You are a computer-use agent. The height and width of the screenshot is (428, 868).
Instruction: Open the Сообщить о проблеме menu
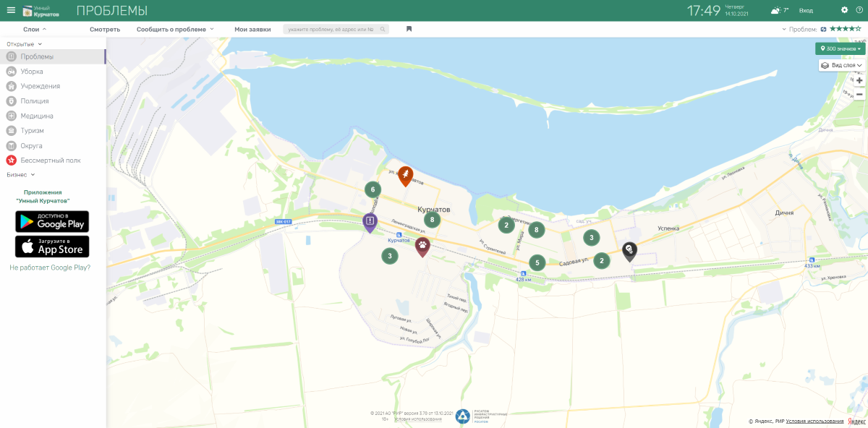[x=175, y=30]
